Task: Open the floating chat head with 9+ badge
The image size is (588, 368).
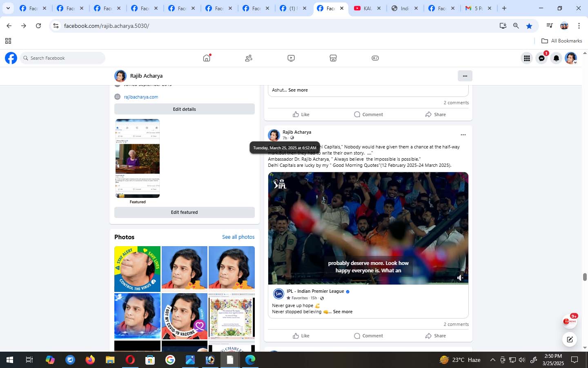Action: pyautogui.click(x=570, y=321)
